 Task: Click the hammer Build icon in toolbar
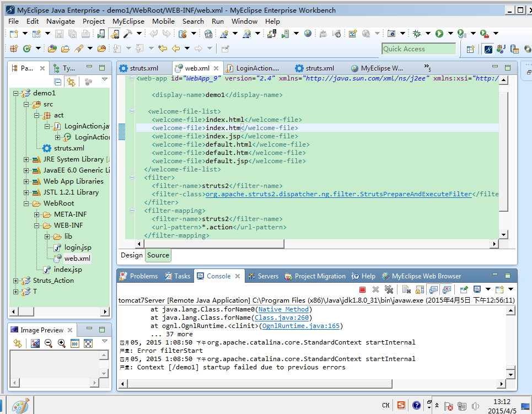tap(128, 34)
